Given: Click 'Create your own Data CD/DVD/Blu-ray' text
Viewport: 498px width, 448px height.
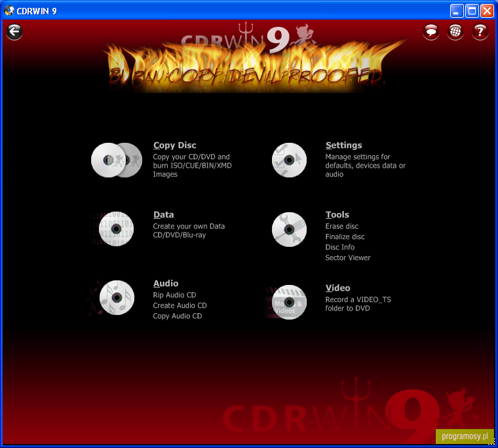Looking at the screenshot, I should pos(189,231).
